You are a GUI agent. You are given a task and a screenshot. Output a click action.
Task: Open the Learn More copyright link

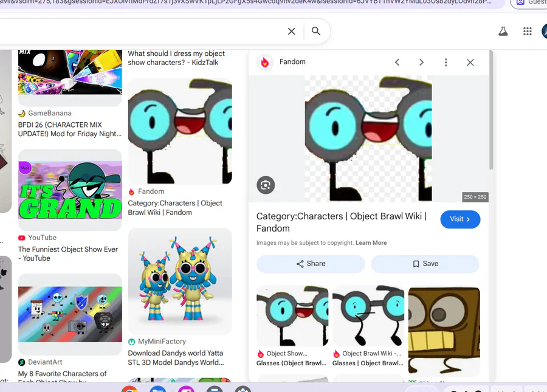click(x=371, y=242)
